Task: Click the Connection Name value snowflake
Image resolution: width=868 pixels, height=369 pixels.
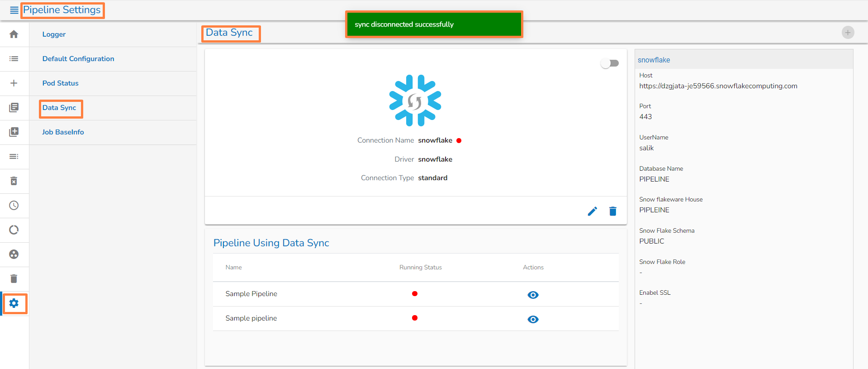Action: (x=435, y=140)
